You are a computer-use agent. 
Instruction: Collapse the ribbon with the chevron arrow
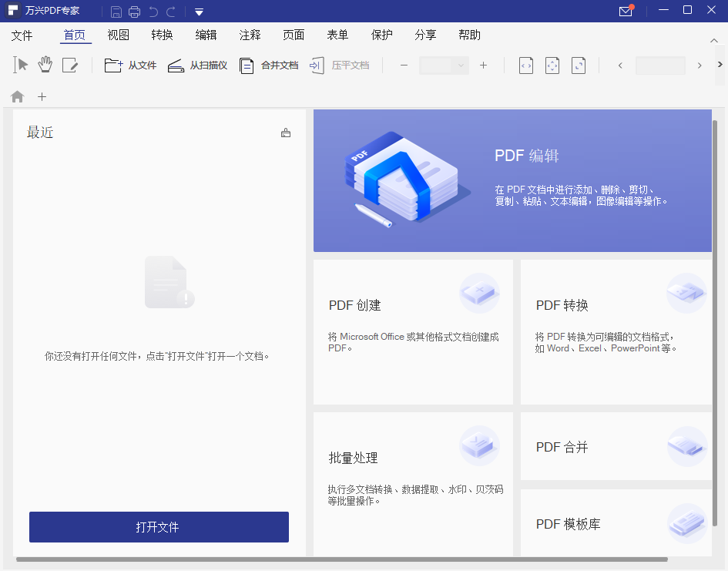click(x=713, y=40)
